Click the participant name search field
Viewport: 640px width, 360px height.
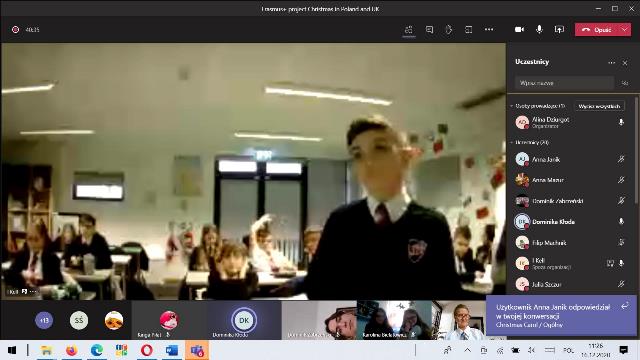click(x=564, y=83)
